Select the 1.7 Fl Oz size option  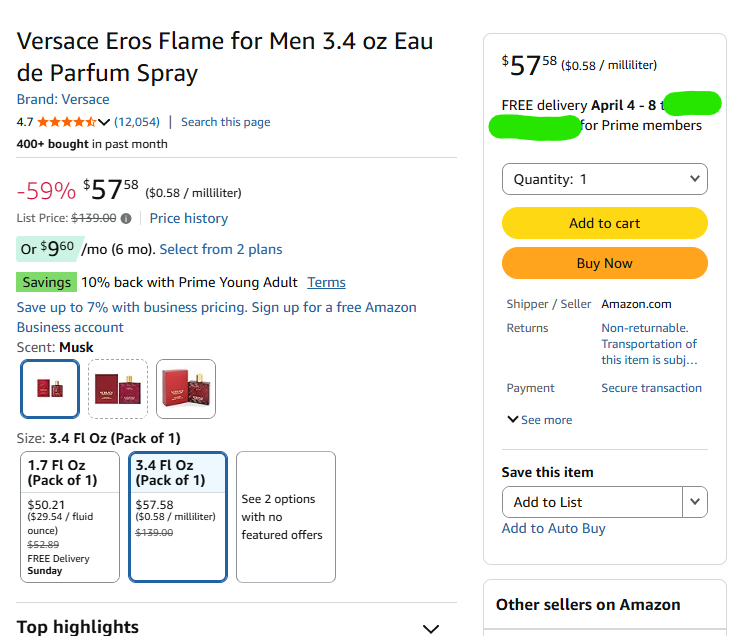point(70,517)
